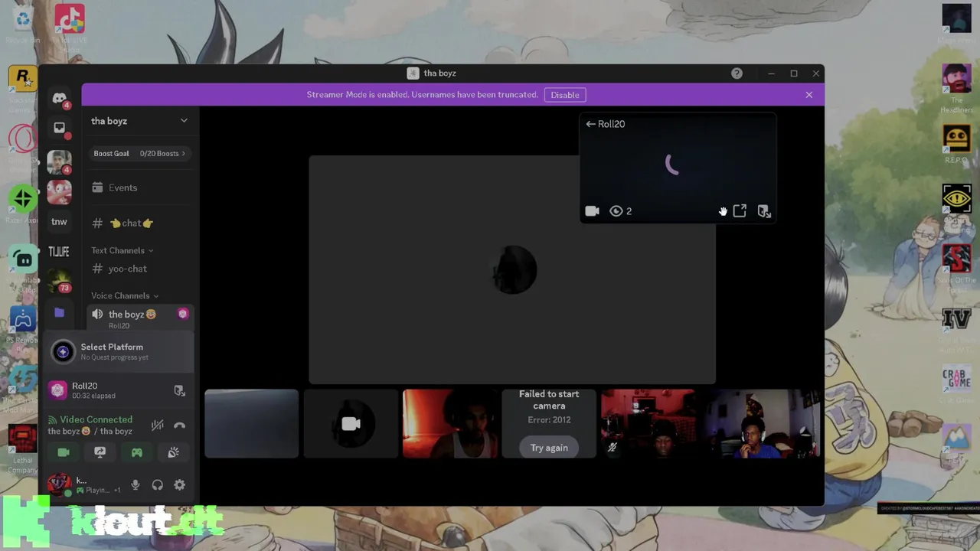Open the TJLIFE server
Image resolution: width=980 pixels, height=551 pixels.
[x=59, y=252]
